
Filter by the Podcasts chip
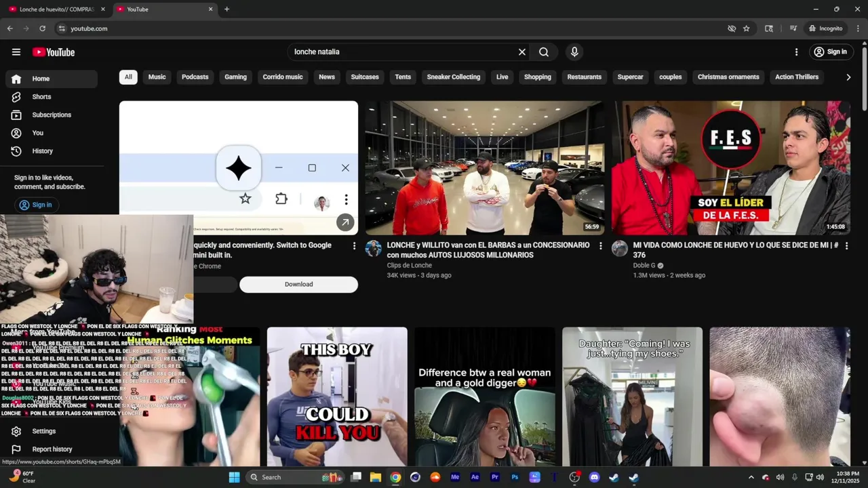[195, 77]
